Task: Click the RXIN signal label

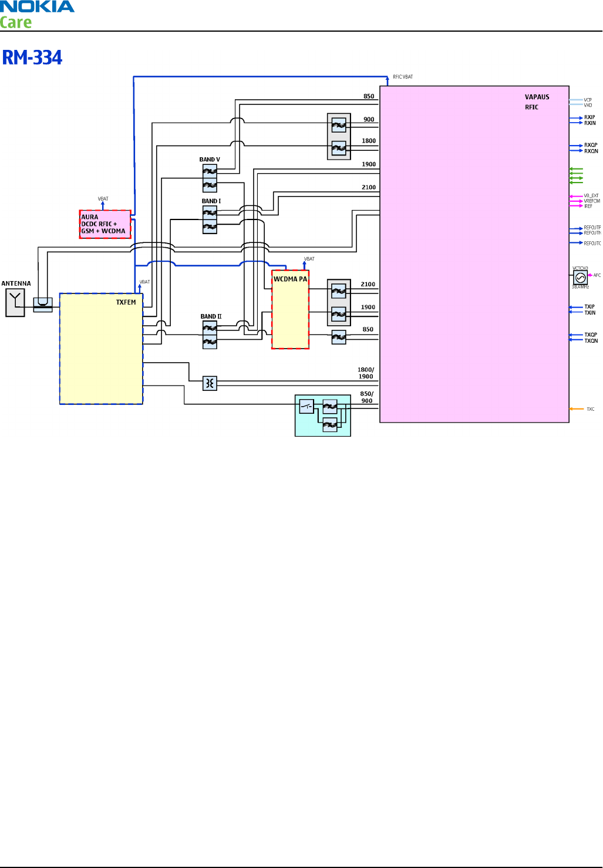Action: point(589,123)
